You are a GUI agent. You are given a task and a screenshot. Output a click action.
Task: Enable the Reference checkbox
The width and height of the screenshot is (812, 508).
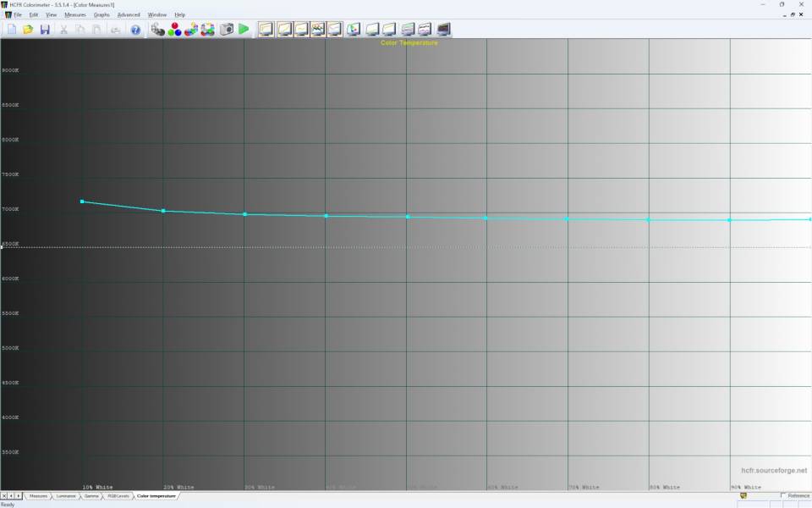[783, 495]
